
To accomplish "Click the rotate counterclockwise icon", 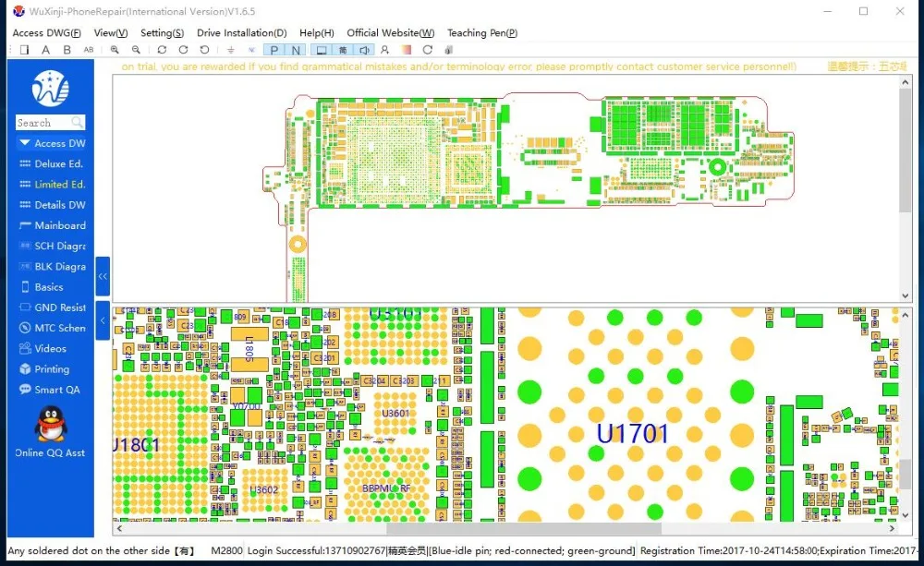I will 204,50.
